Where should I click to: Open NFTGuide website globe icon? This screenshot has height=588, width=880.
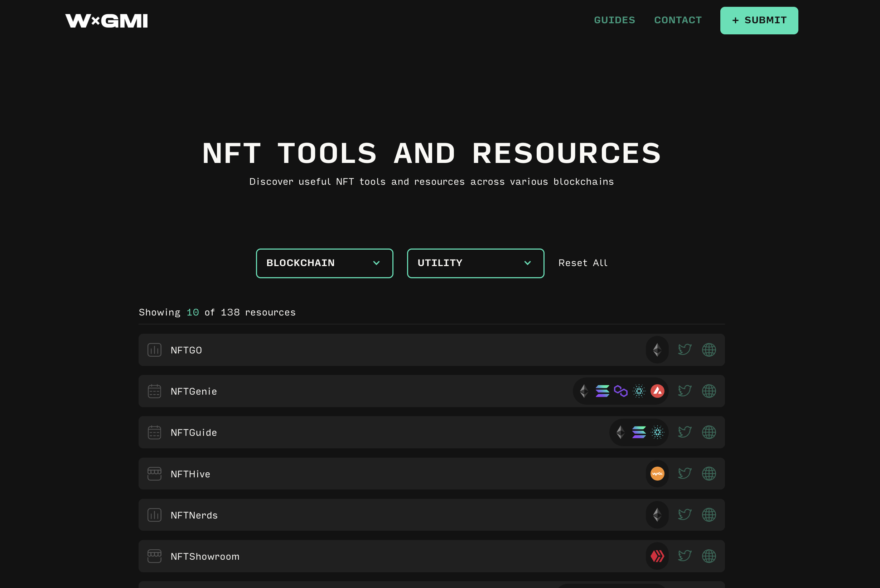pos(709,432)
